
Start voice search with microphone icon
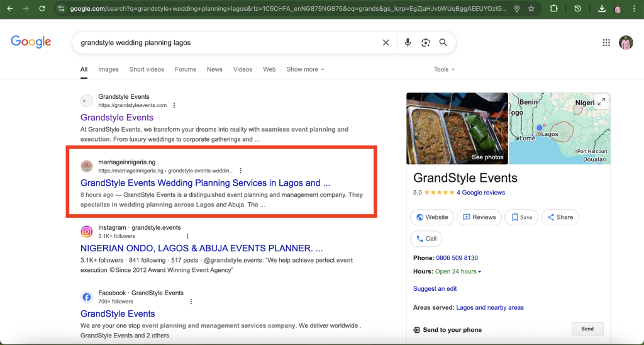tap(408, 42)
